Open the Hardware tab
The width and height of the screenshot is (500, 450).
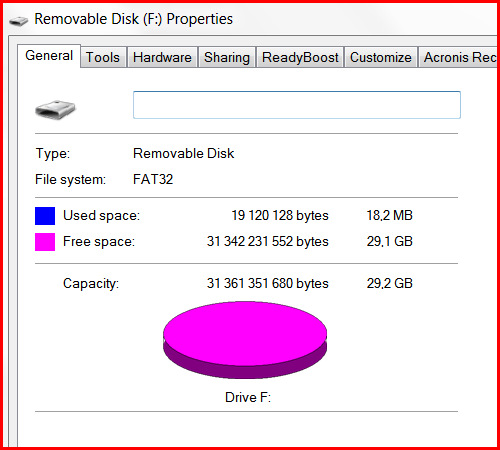click(162, 57)
